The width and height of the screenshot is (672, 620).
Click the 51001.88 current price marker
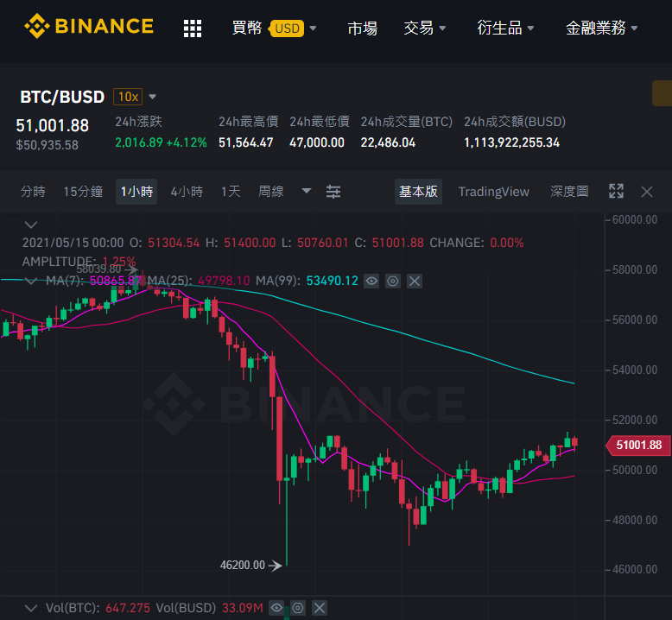[638, 446]
